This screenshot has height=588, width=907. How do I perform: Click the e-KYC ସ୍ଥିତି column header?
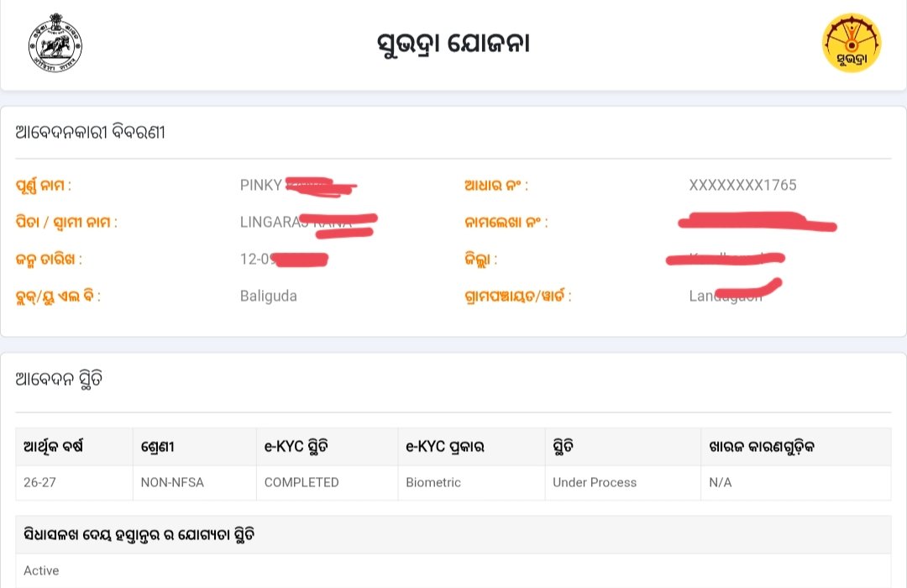[x=296, y=447]
